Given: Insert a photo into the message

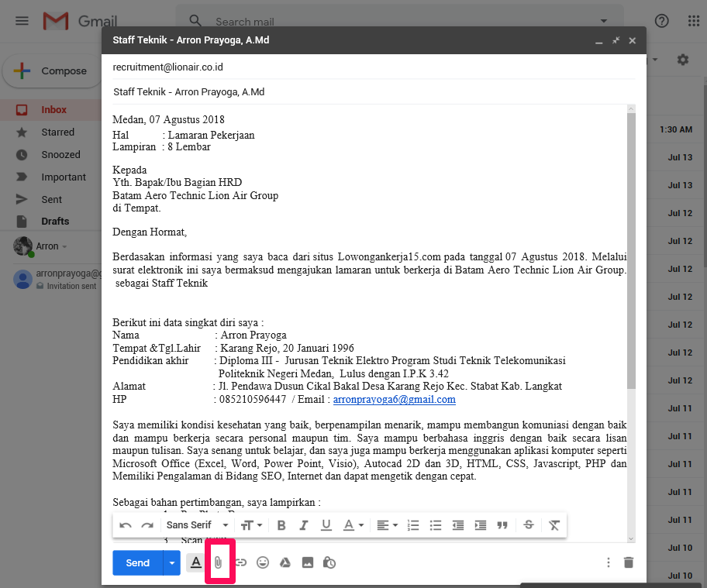Looking at the screenshot, I should [307, 562].
